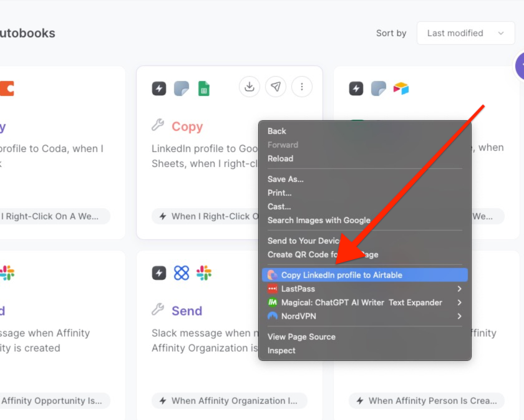This screenshot has height=420, width=524.
Task: Click the Send autobook title link
Action: [x=188, y=311]
